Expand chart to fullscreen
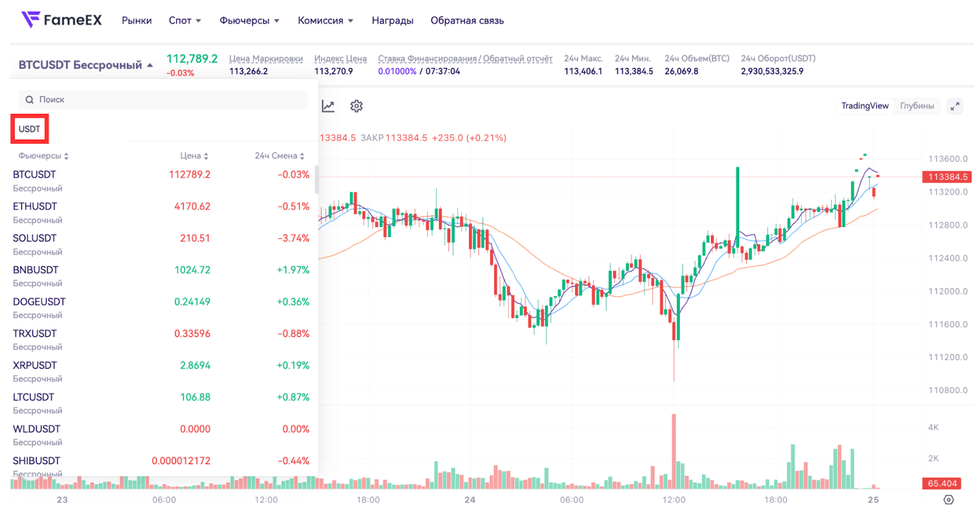 (955, 106)
